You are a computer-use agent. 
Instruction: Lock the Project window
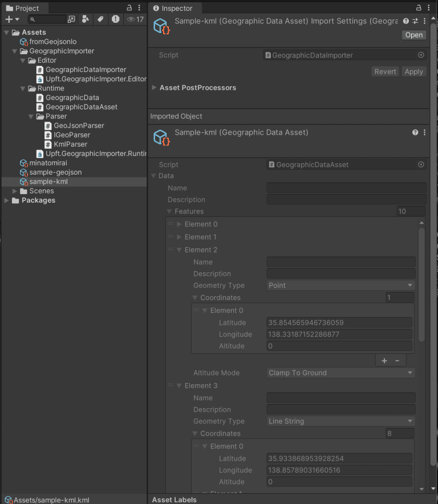click(x=129, y=7)
